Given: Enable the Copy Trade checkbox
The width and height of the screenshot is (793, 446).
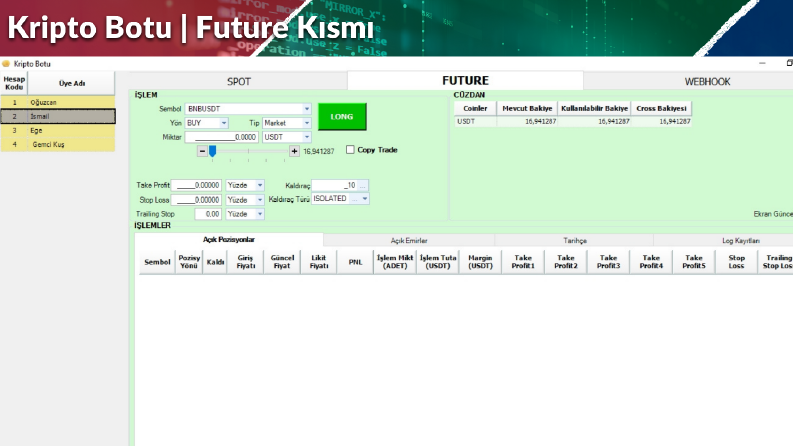Looking at the screenshot, I should pyautogui.click(x=350, y=149).
